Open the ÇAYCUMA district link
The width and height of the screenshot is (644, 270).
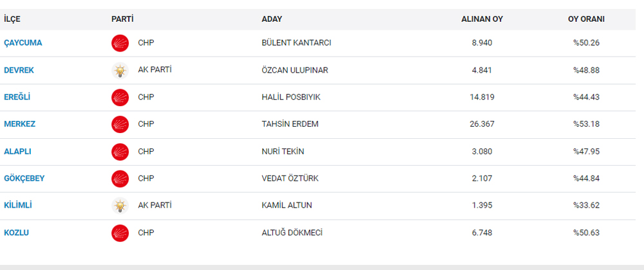[x=23, y=43]
